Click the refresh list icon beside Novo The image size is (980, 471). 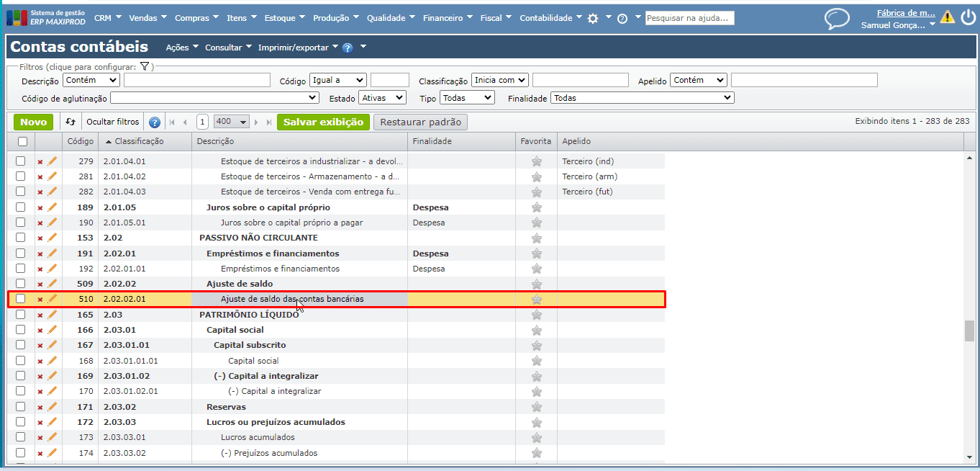pos(71,122)
